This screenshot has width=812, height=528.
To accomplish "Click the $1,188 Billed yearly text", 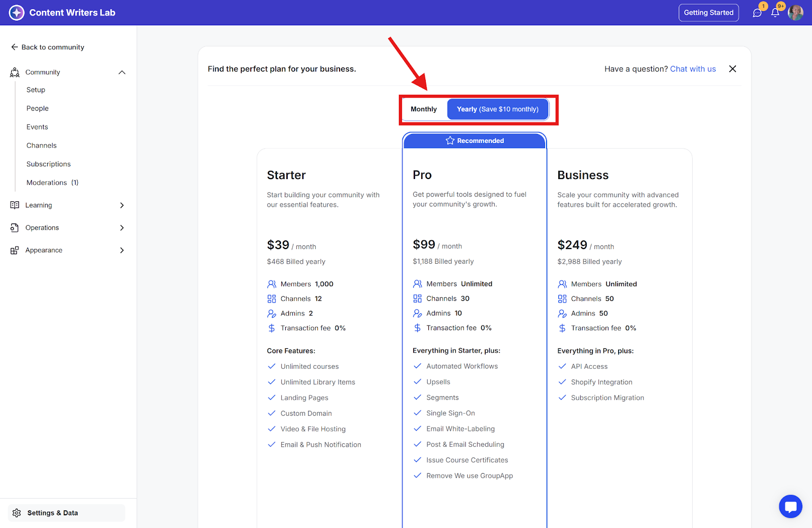I will coord(443,262).
